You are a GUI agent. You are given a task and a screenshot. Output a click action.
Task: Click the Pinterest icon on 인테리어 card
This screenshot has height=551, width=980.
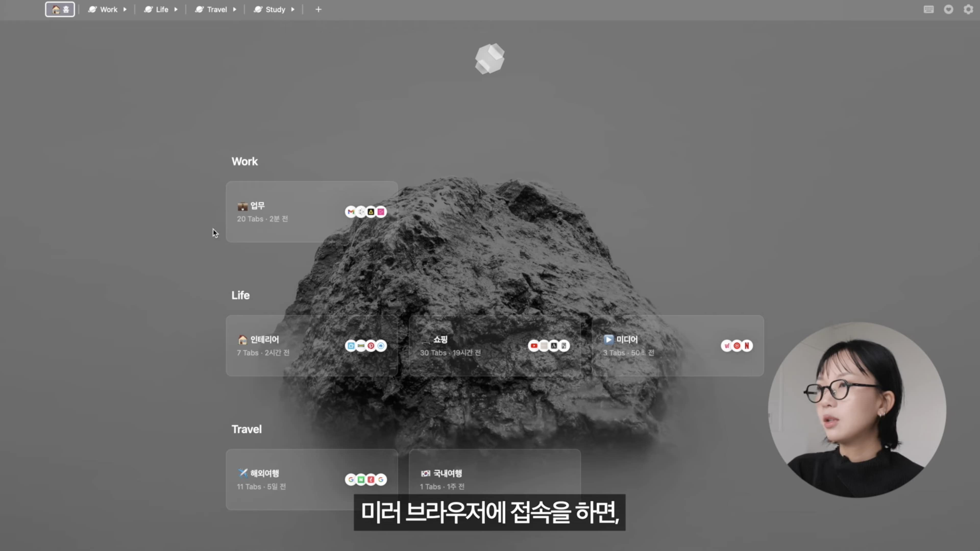click(371, 346)
